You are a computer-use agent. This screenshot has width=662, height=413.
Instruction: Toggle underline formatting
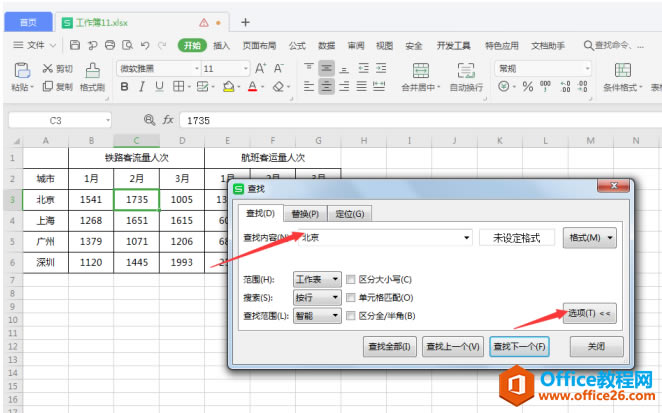point(159,87)
